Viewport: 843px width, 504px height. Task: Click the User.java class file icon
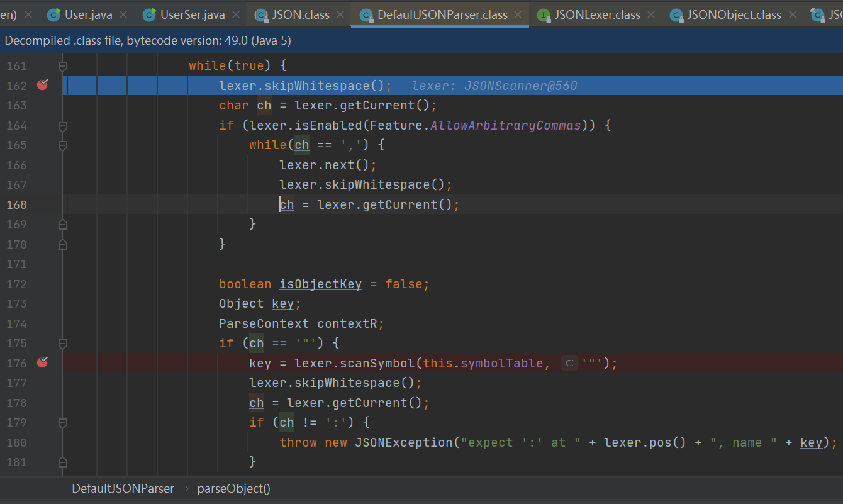(x=54, y=14)
